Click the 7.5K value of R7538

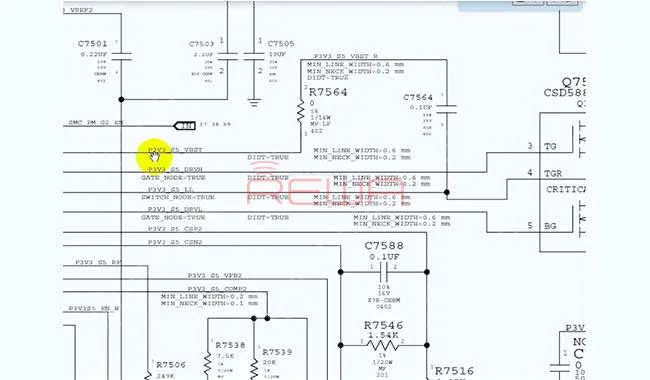pyautogui.click(x=226, y=356)
